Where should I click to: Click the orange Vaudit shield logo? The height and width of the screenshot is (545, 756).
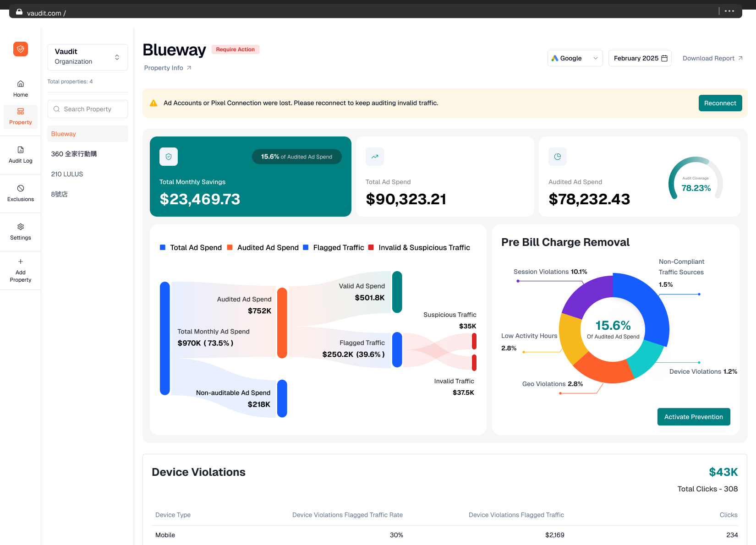21,49
